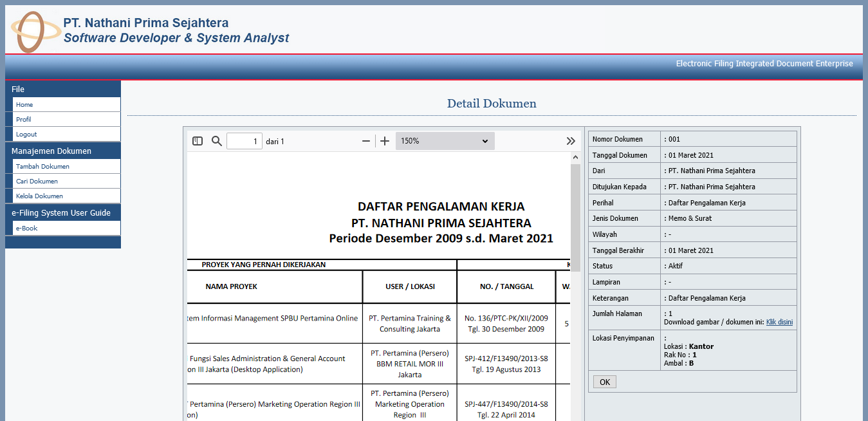The height and width of the screenshot is (421, 868).
Task: Click the Periode Desember 2009 subtitle
Action: (441, 238)
